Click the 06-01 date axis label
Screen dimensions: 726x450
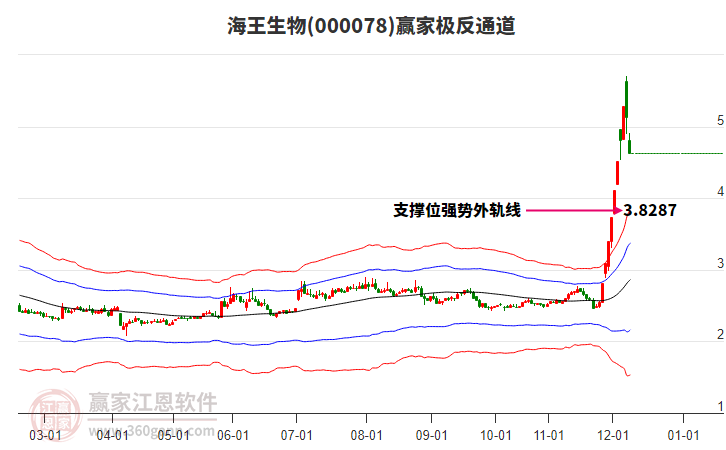point(232,435)
